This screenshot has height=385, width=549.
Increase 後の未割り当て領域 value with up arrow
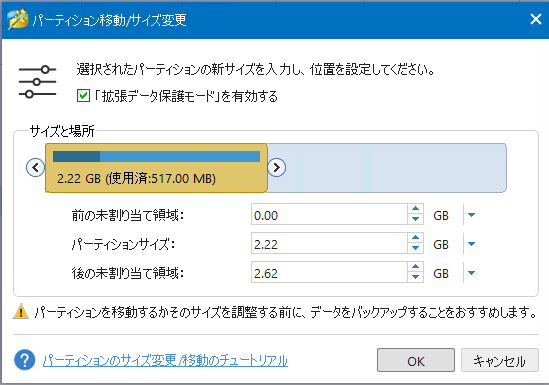pyautogui.click(x=416, y=267)
